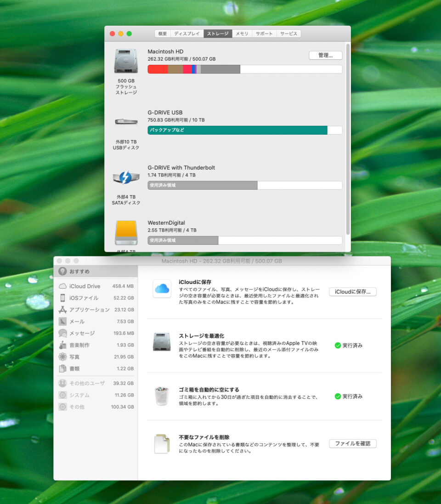Viewport: 441px width, 504px height.
Task: Click the アプリケーション App Store icon
Action: (x=62, y=310)
